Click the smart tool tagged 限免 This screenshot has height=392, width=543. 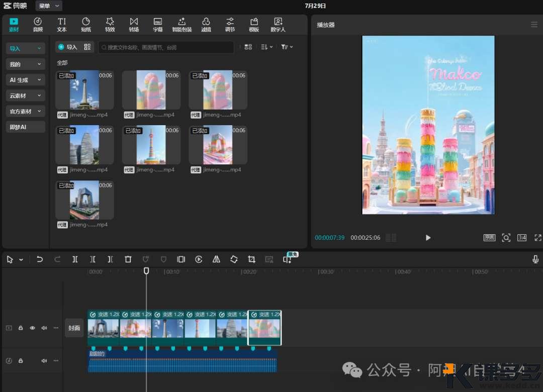pos(288,259)
